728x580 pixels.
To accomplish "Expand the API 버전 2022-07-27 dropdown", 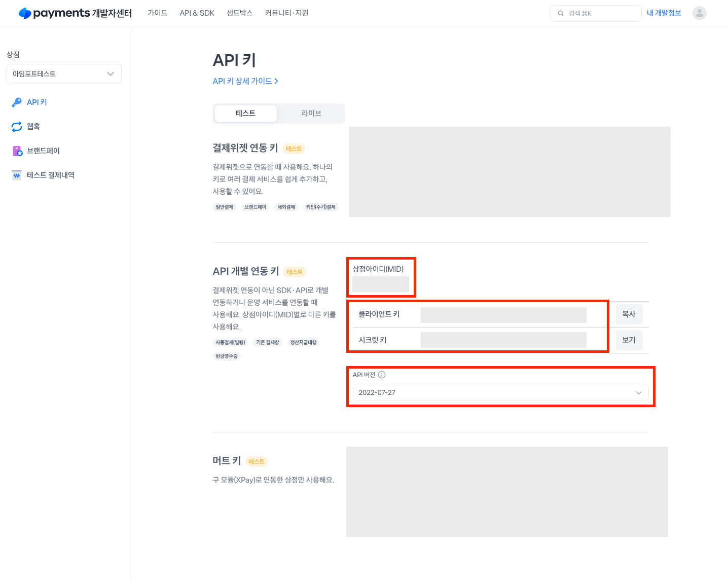I will click(x=500, y=393).
